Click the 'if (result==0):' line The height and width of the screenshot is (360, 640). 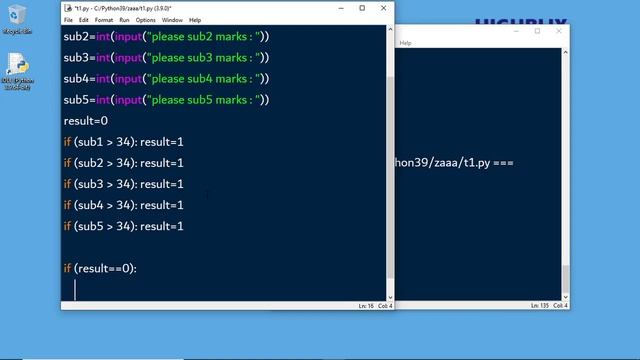coord(100,269)
